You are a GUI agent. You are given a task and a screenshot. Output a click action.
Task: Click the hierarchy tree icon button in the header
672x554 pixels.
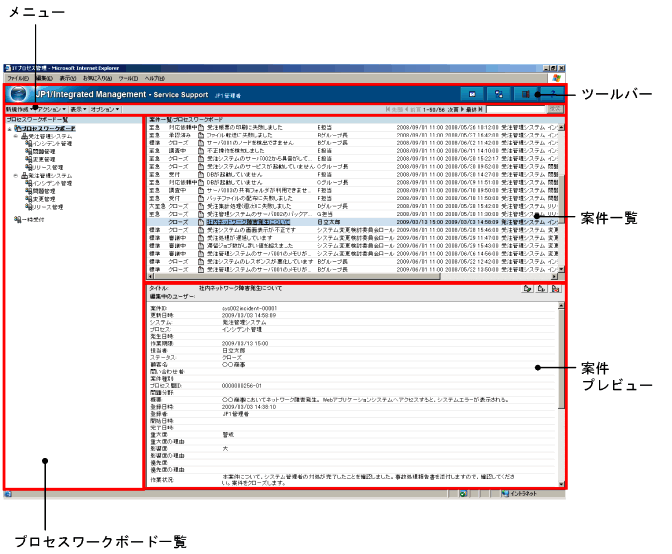[498, 94]
